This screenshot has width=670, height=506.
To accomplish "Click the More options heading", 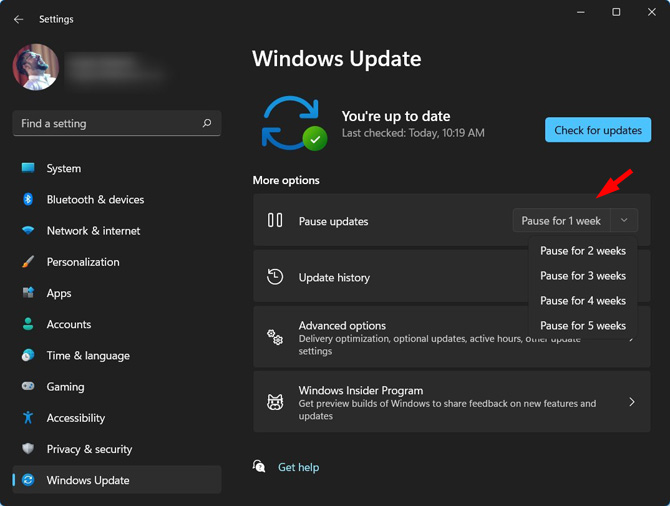I will [286, 180].
